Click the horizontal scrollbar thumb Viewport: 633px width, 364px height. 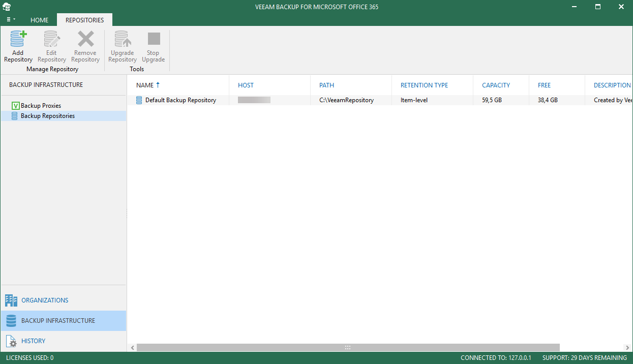(348, 348)
